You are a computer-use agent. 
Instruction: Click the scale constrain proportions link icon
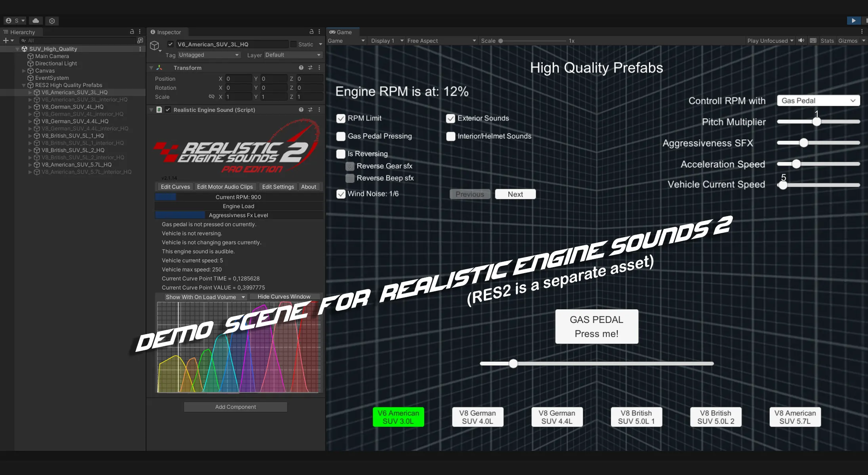point(212,97)
